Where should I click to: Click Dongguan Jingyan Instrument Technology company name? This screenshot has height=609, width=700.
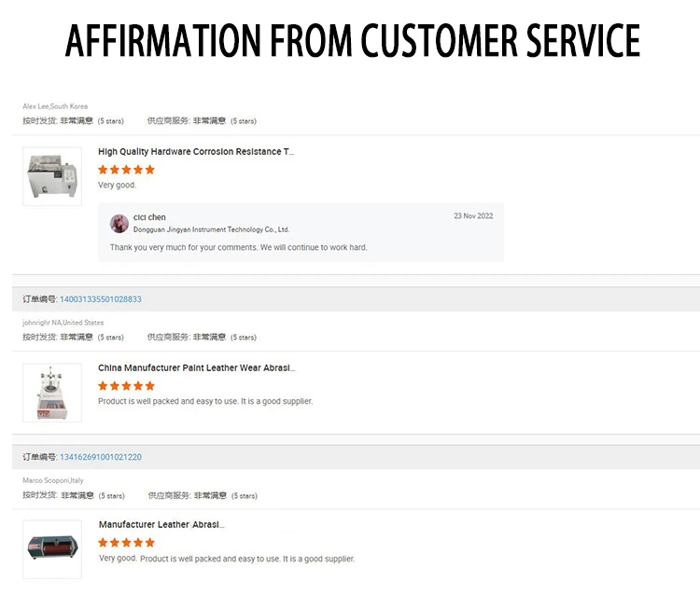(211, 229)
